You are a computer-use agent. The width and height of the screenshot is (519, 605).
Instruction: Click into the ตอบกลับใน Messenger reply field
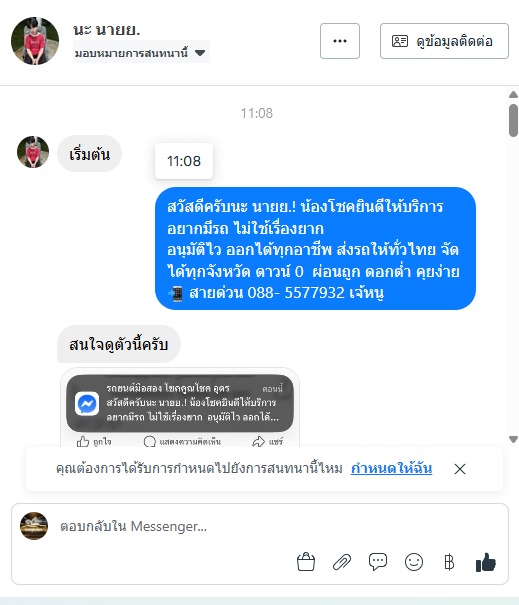(x=260, y=526)
